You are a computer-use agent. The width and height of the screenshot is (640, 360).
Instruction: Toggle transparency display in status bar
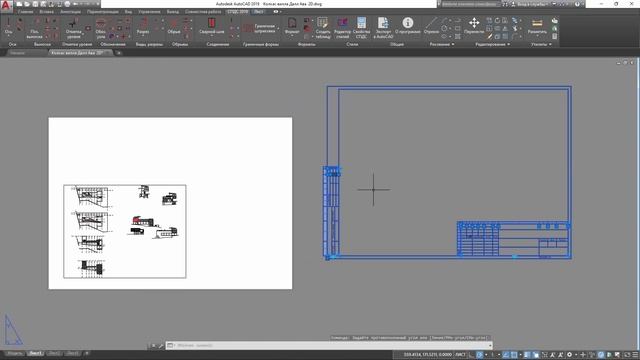coord(536,355)
